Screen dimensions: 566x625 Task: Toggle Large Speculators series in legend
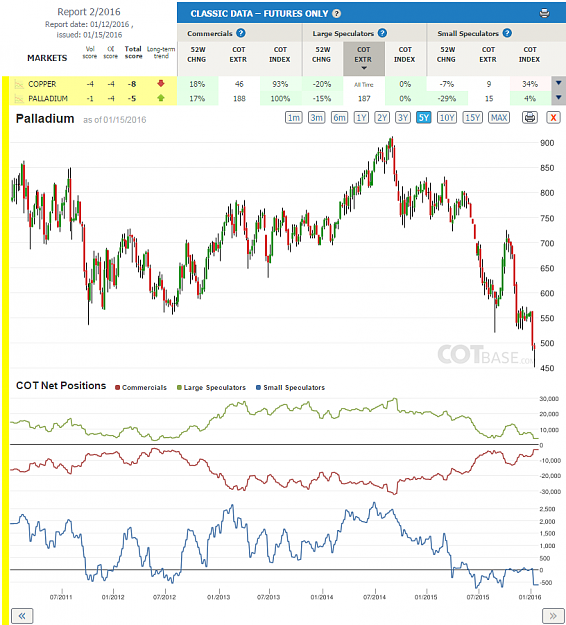tap(211, 387)
